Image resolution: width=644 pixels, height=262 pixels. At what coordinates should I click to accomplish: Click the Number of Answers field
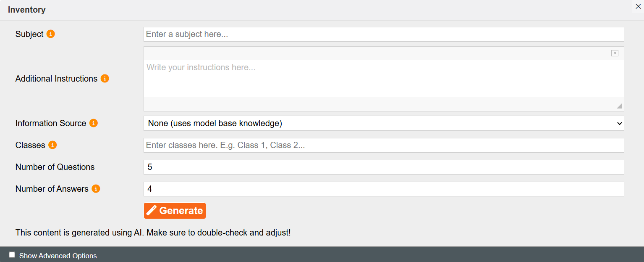click(x=384, y=189)
